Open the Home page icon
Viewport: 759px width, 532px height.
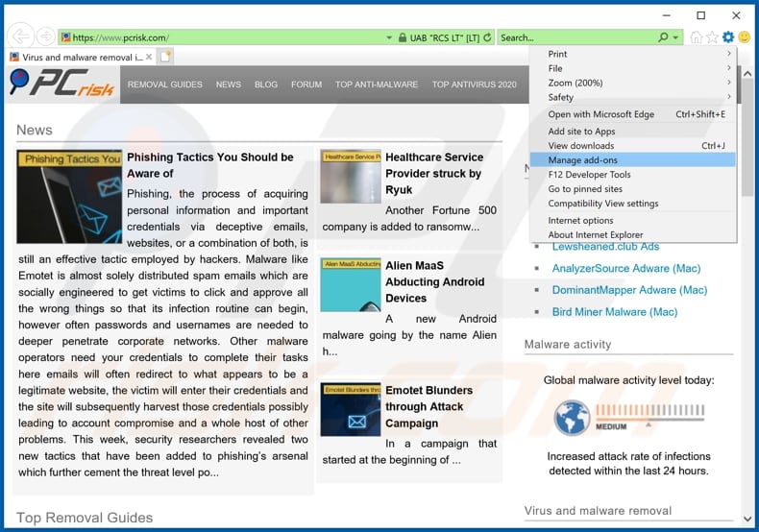pyautogui.click(x=697, y=37)
